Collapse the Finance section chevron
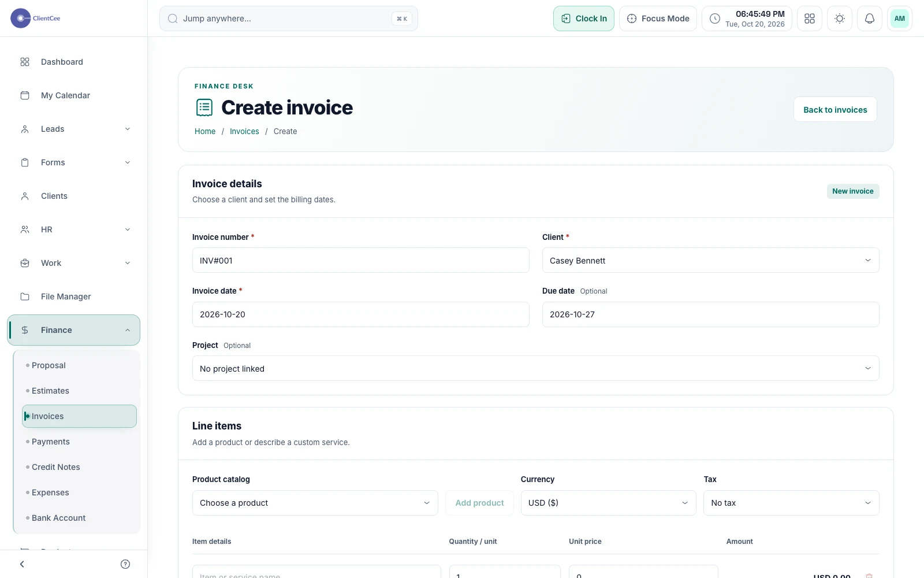Screen dimensions: 924x578 [x=128, y=330]
